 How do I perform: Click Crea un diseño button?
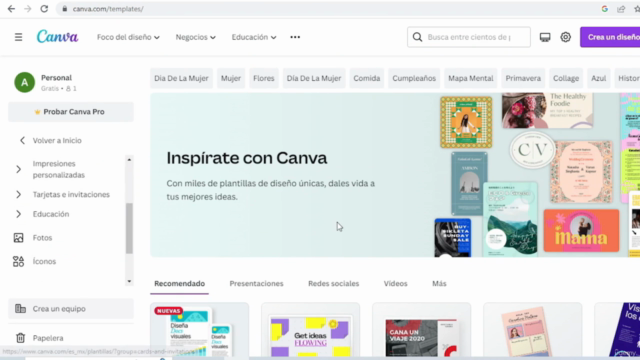(610, 37)
